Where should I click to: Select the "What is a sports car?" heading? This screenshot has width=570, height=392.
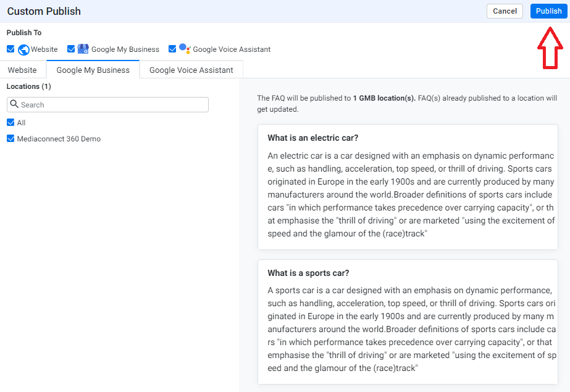tap(308, 273)
